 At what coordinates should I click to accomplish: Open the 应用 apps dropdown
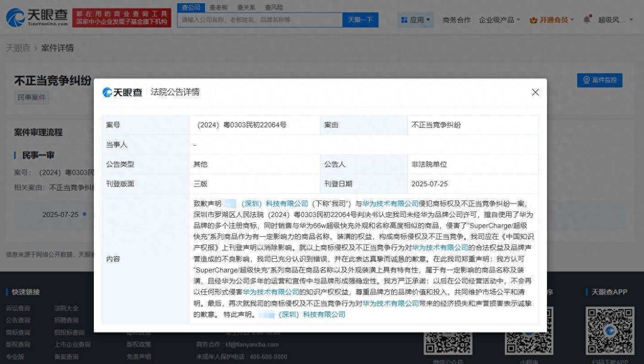[416, 20]
